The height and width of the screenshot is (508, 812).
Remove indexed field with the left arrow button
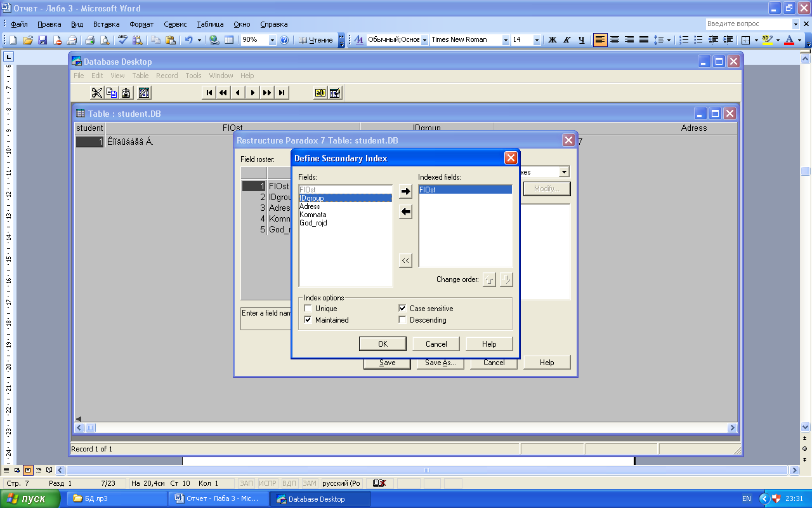[x=406, y=212]
